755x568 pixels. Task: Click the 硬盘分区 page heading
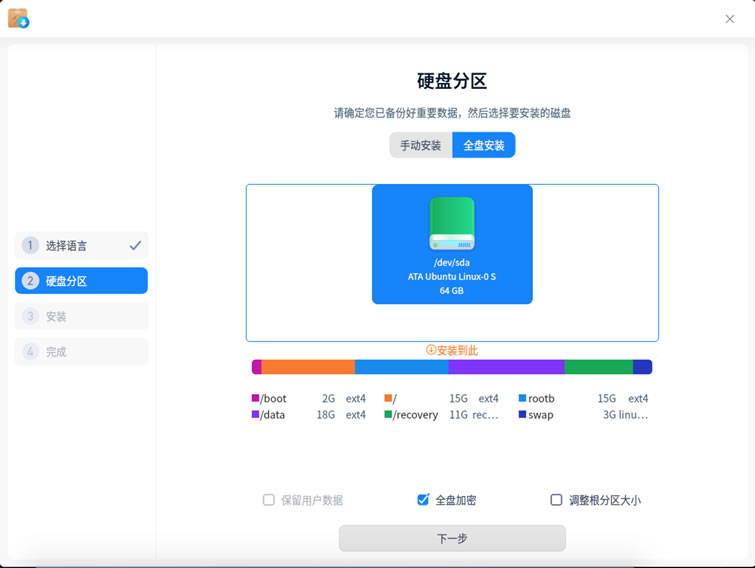[452, 81]
